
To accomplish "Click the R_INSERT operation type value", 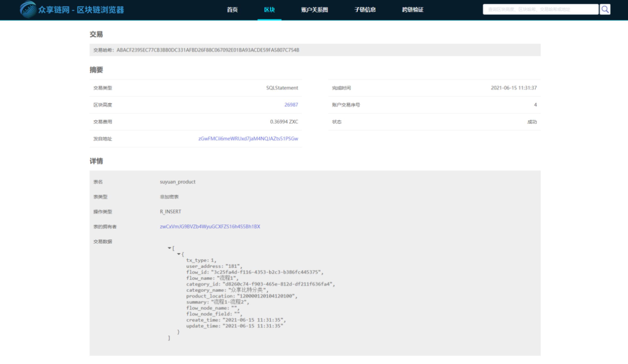I will pos(171,212).
